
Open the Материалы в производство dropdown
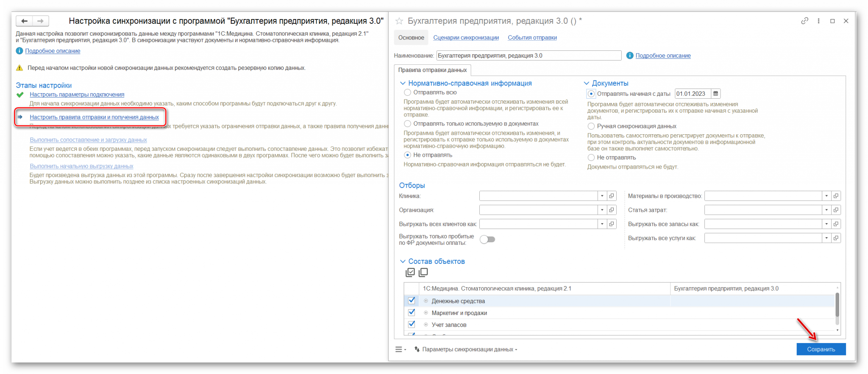click(x=826, y=196)
